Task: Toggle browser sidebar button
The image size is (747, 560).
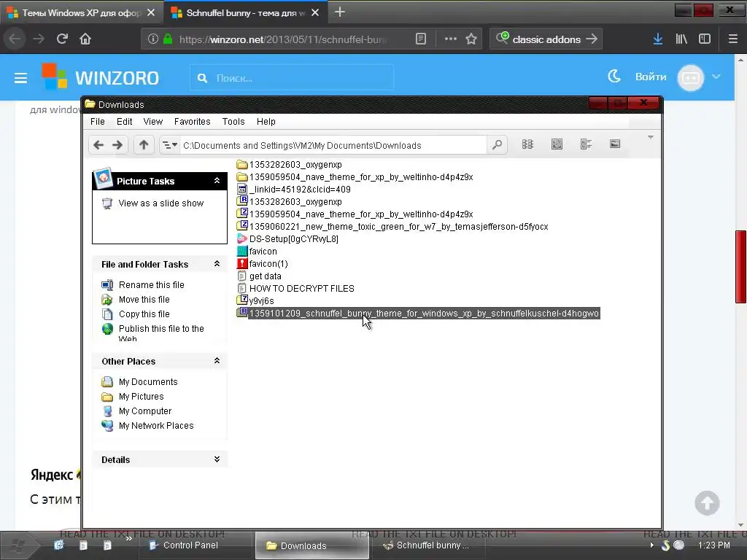Action: tap(705, 39)
